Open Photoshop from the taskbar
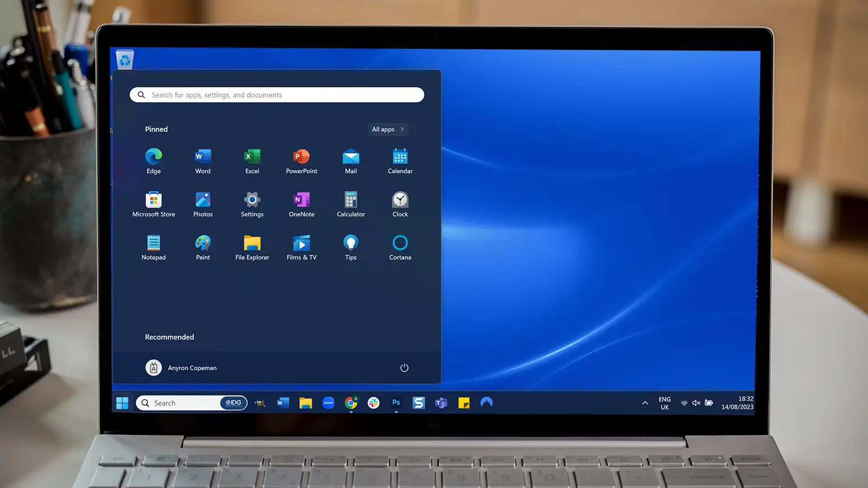868x488 pixels. point(396,402)
